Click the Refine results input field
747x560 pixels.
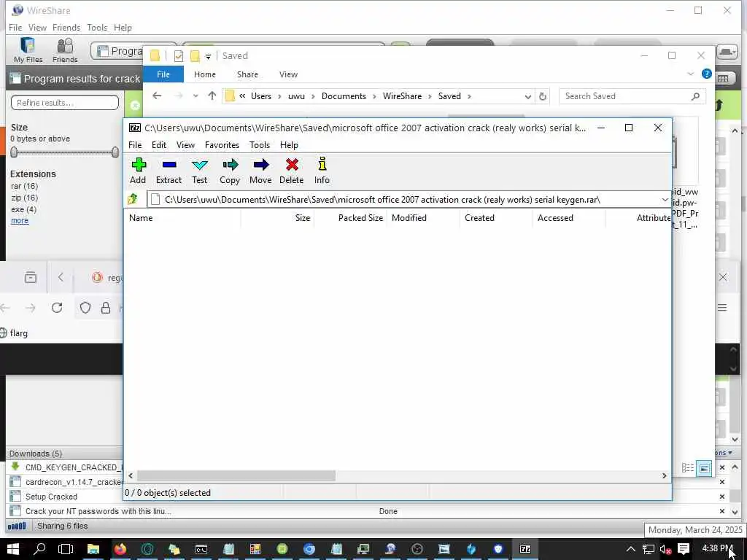(65, 102)
